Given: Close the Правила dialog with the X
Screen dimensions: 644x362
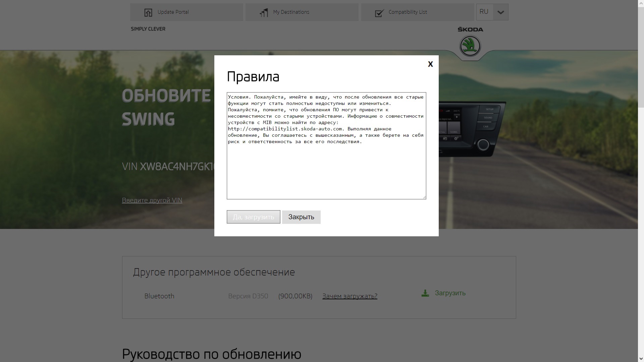Looking at the screenshot, I should [x=430, y=64].
